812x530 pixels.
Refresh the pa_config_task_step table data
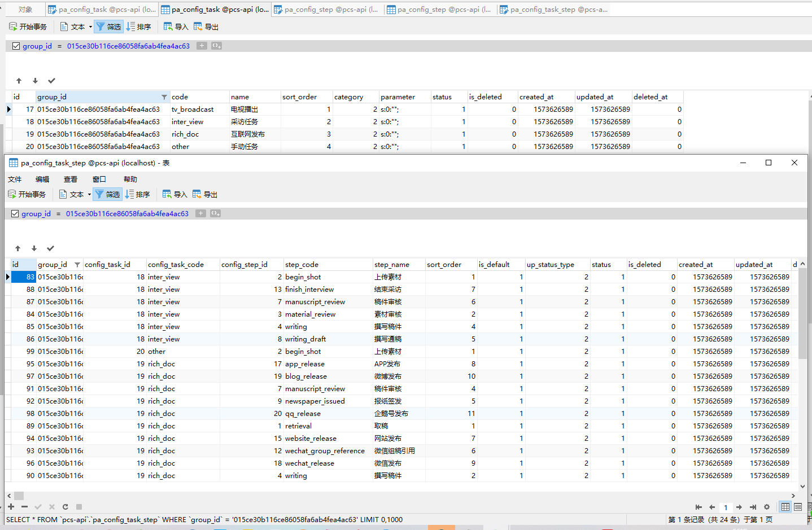65,507
